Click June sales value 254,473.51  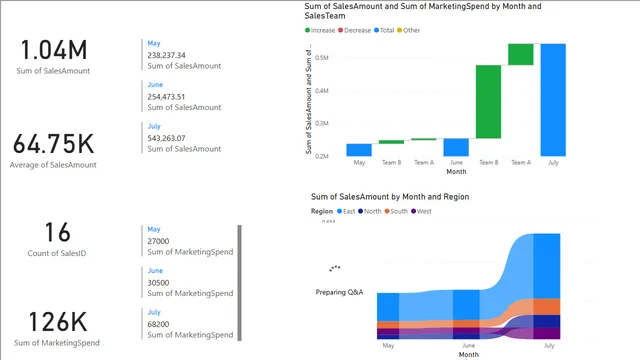point(166,97)
